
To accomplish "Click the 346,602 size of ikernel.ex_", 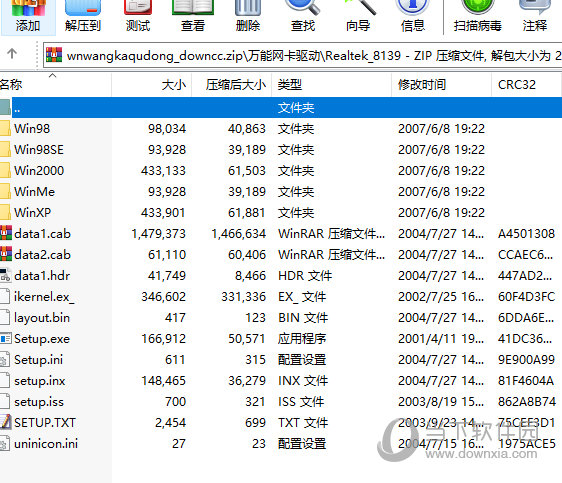I will (x=163, y=297).
